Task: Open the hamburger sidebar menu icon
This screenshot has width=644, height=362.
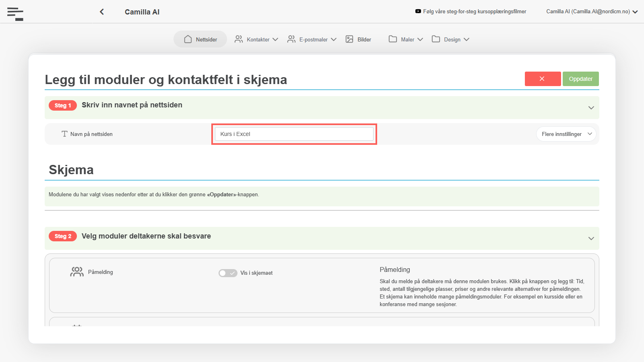Action: tap(15, 14)
